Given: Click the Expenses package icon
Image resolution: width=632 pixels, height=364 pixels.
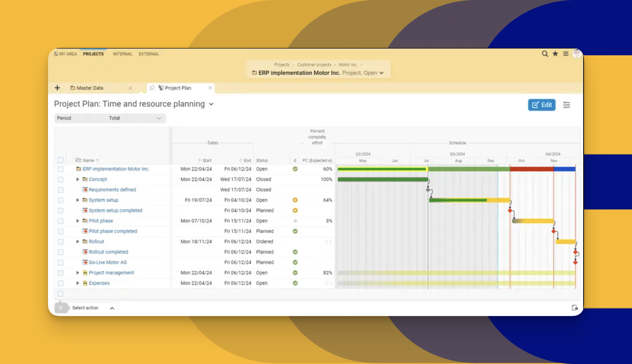Looking at the screenshot, I should [x=85, y=283].
